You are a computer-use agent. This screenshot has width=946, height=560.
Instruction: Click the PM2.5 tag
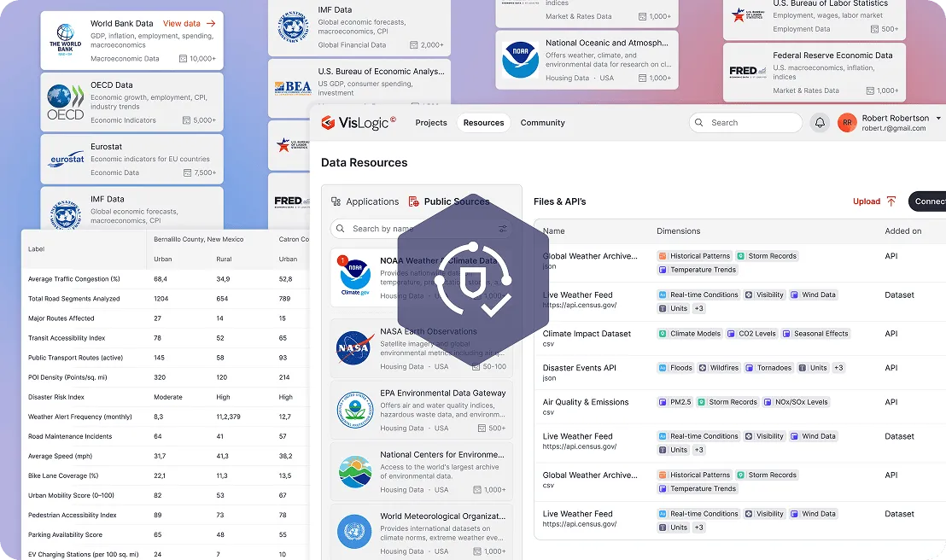click(x=674, y=402)
